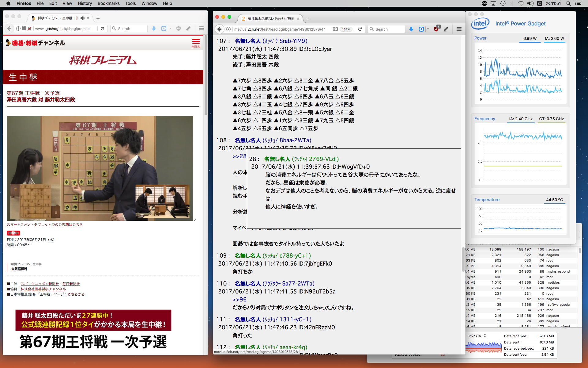
Task: Click the scrollbar of the 2ch thread page
Action: pyautogui.click(x=463, y=259)
